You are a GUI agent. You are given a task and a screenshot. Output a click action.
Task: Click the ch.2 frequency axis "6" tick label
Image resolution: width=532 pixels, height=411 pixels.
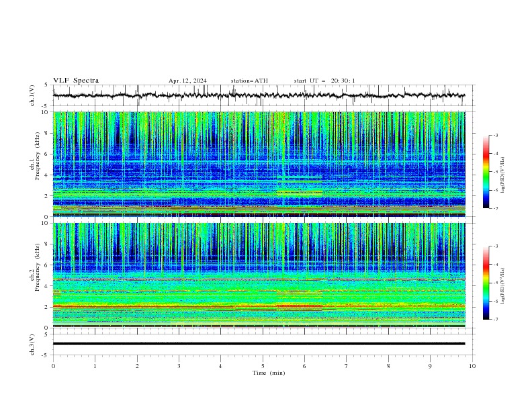(47, 265)
